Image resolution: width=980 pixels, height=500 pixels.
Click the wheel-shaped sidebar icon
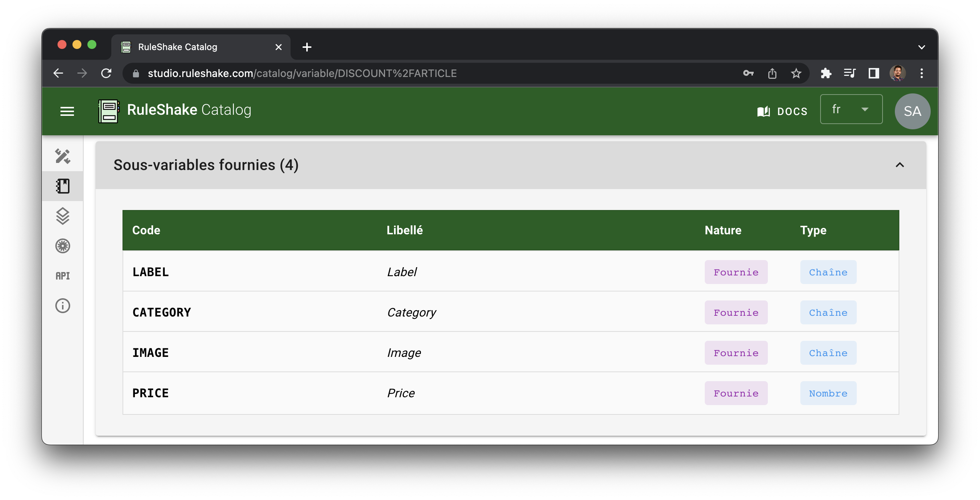(63, 246)
